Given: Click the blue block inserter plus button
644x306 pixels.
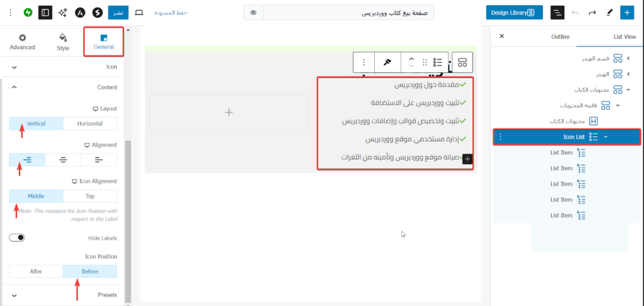Looking at the screenshot, I should [627, 13].
